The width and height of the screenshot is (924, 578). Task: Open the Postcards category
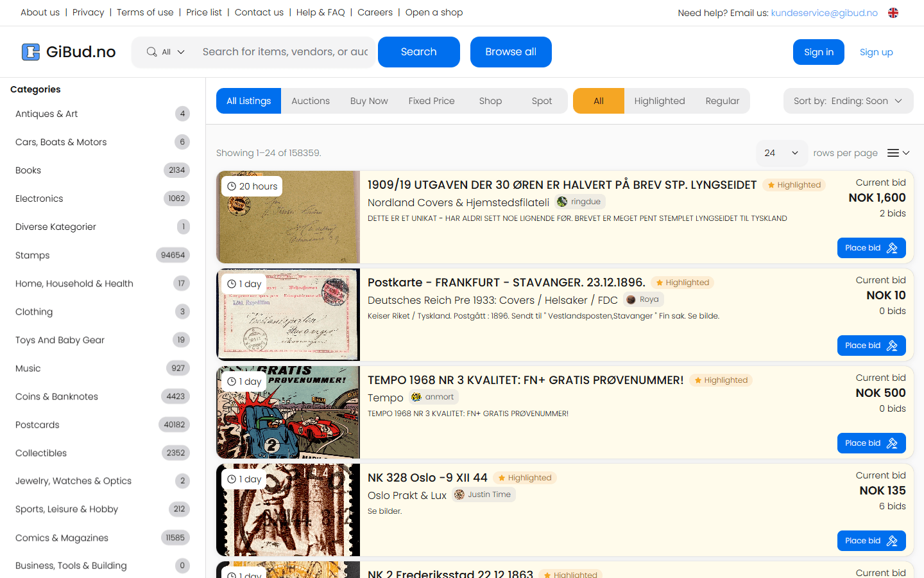[103, 425]
